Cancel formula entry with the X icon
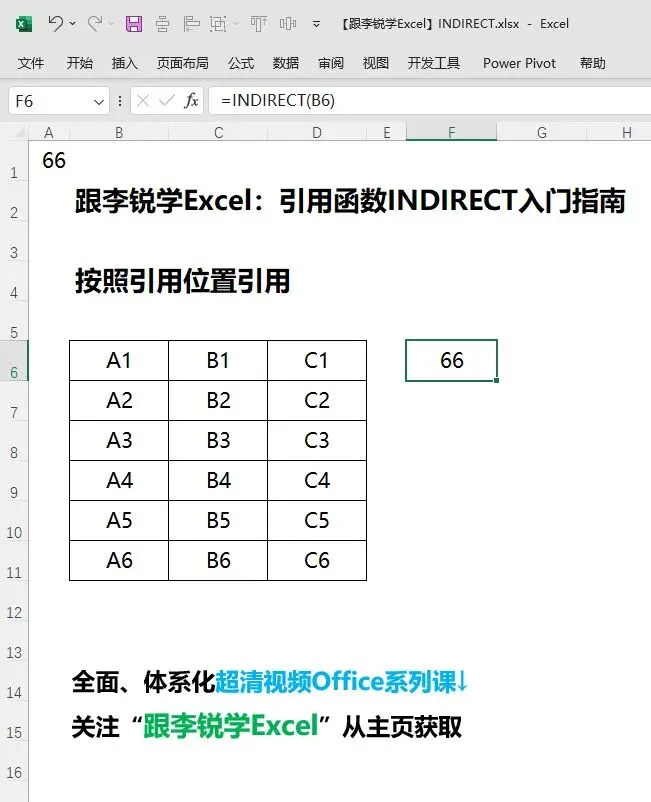The image size is (651, 802). coord(143,101)
